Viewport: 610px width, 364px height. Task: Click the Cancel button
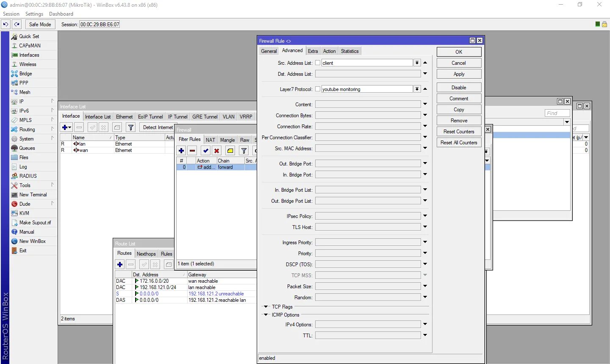[459, 63]
